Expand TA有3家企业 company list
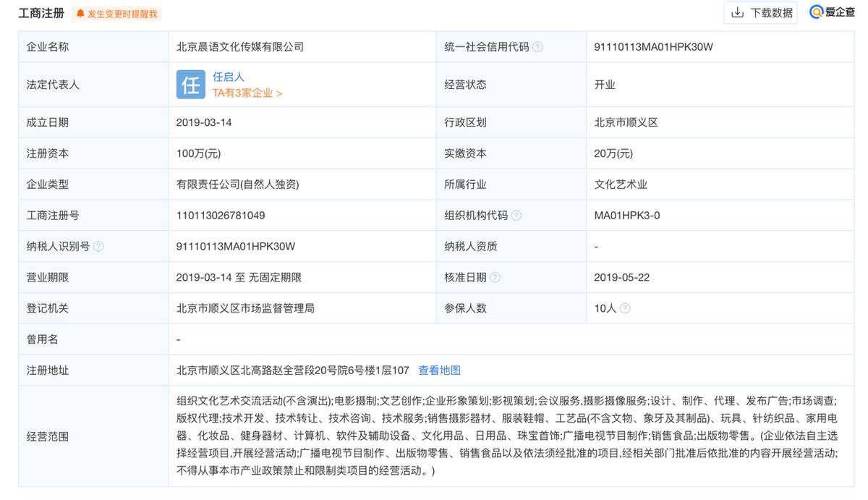Screen dimensions: 868x500 [x=244, y=92]
